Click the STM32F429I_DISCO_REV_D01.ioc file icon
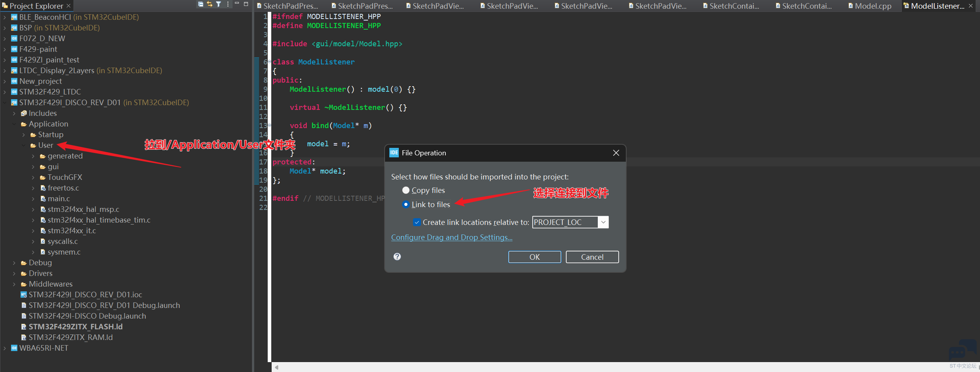 [24, 295]
